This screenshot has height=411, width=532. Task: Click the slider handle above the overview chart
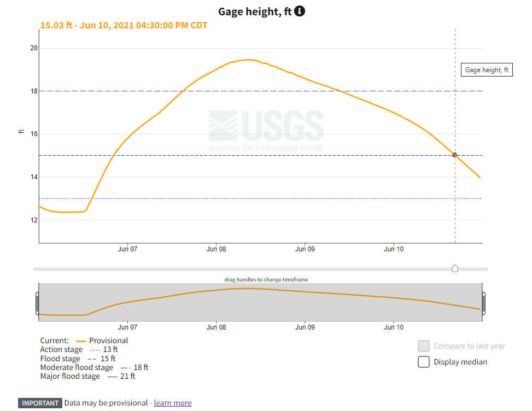[x=455, y=268]
